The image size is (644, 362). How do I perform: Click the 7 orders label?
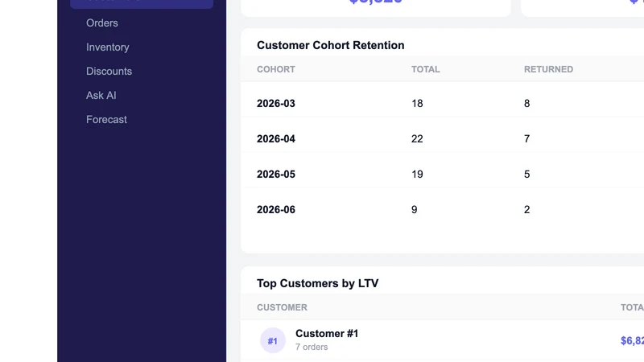click(x=312, y=347)
